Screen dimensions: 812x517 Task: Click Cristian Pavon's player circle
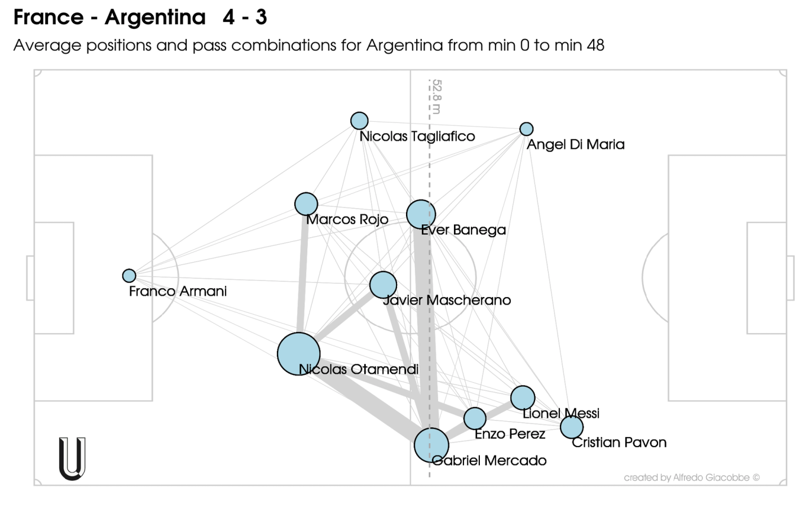tap(572, 427)
